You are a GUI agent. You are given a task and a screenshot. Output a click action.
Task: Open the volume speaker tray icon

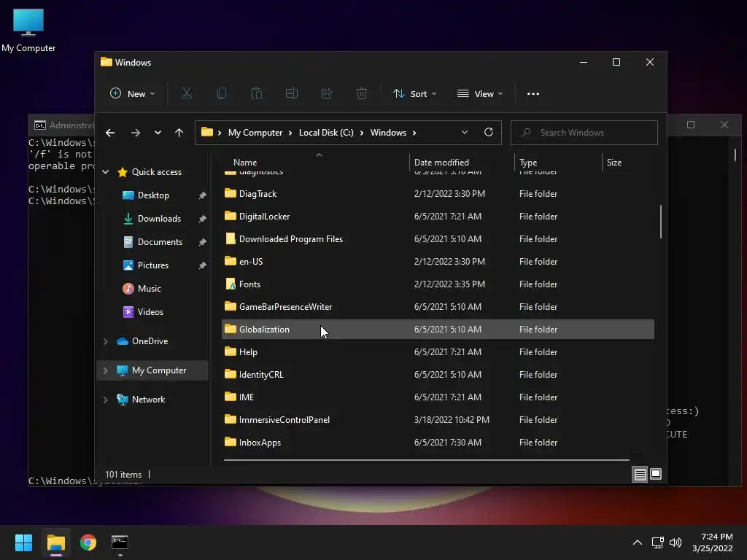[x=676, y=542]
